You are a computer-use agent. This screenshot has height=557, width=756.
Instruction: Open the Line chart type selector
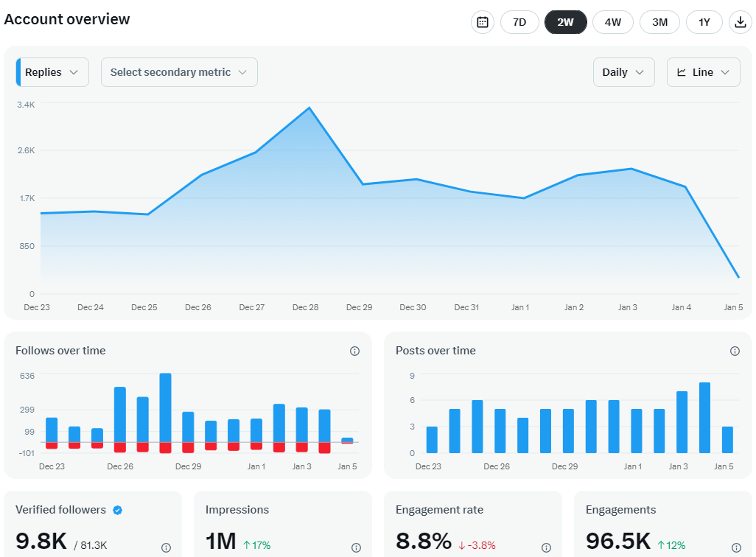703,72
